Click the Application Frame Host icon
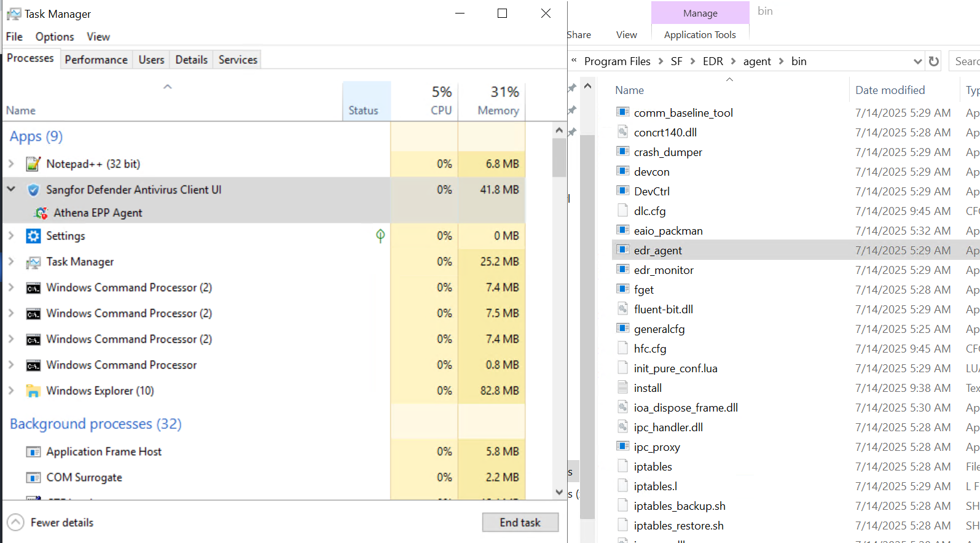This screenshot has width=980, height=543. [x=33, y=452]
